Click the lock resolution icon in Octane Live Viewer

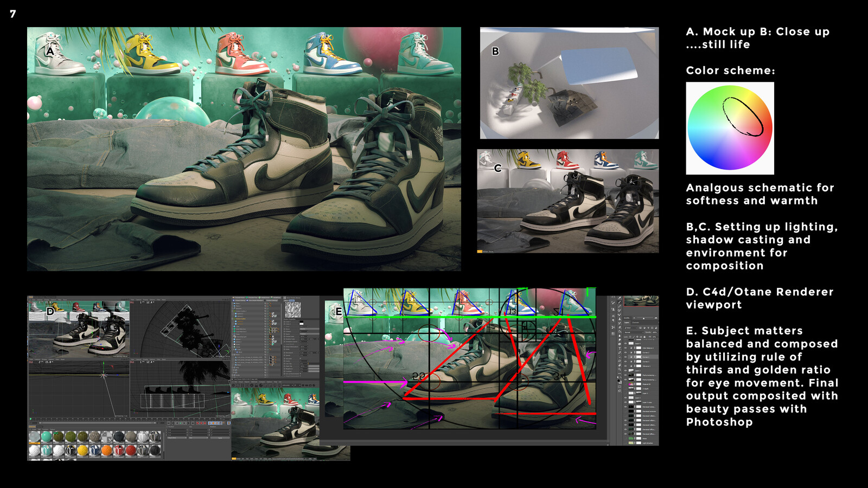pyautogui.click(x=256, y=385)
